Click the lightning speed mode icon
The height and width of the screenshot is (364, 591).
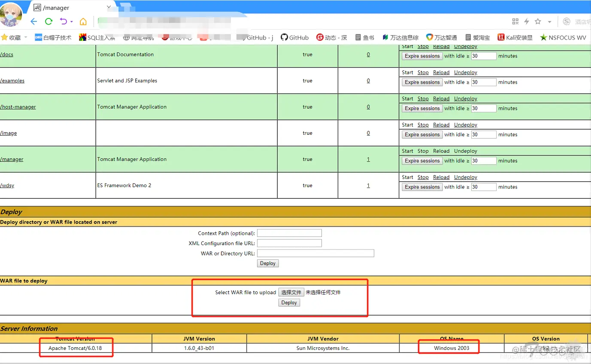coord(527,21)
